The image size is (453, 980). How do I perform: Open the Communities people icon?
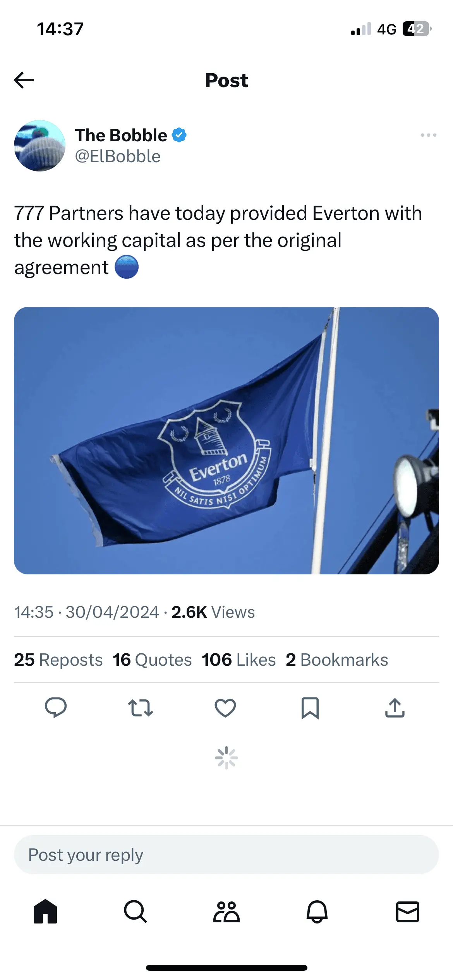[x=226, y=911]
